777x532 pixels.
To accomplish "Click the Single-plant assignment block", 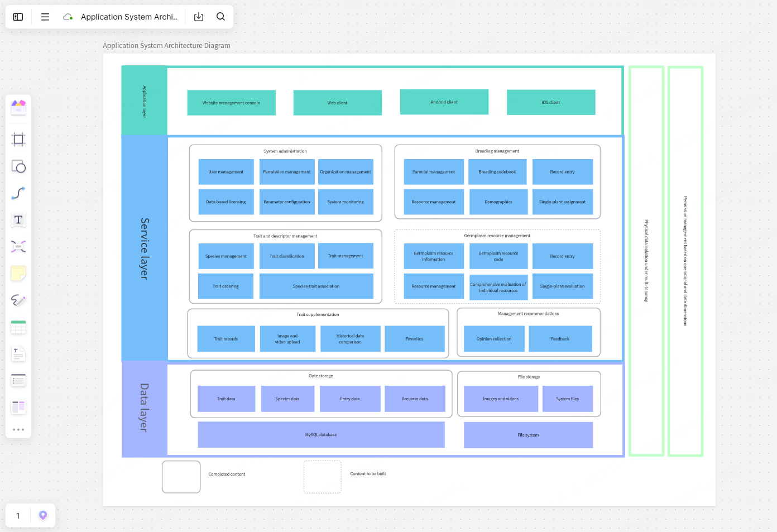I will coord(563,202).
